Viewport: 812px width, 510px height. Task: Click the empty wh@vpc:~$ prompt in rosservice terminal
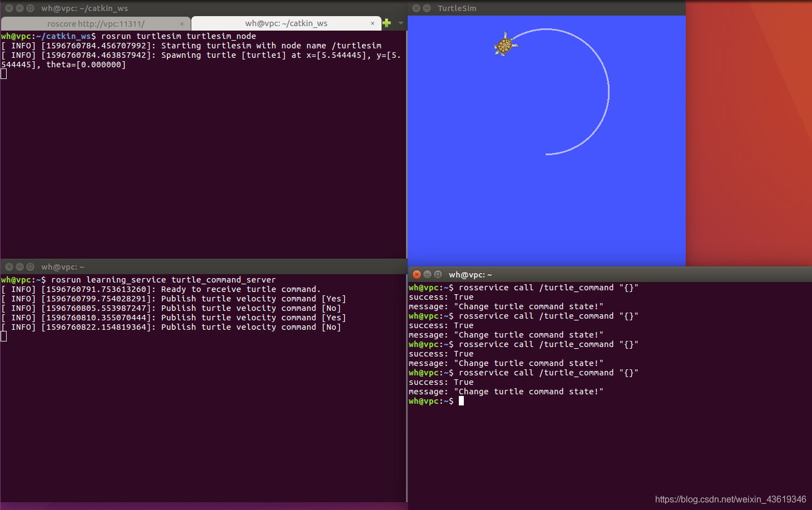coord(436,401)
